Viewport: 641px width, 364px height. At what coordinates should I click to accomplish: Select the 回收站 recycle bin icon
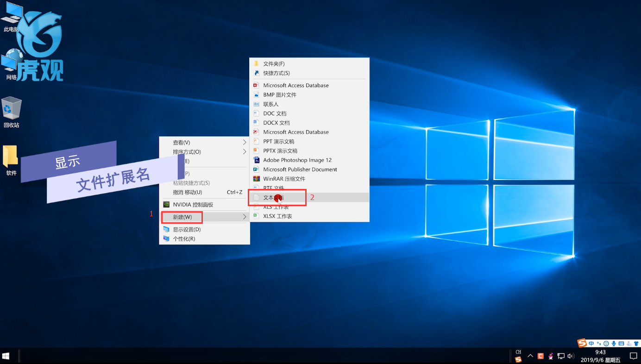[x=11, y=113]
